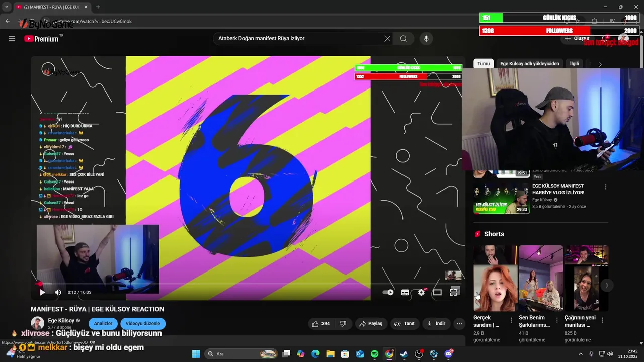Toggle subtitles in the player
The width and height of the screenshot is (644, 362).
405,292
